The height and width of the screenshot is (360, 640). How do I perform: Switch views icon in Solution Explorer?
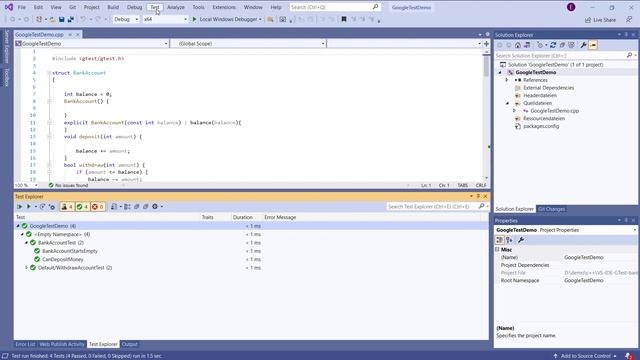coord(527,45)
